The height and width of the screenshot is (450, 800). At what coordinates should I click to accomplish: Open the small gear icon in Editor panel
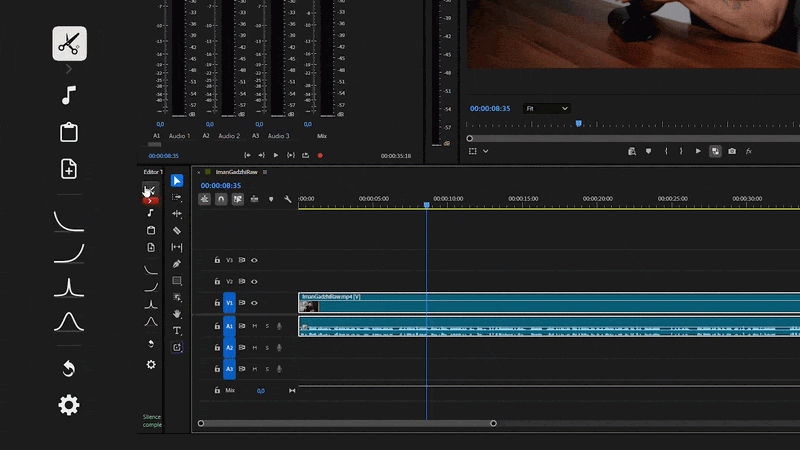click(x=151, y=364)
